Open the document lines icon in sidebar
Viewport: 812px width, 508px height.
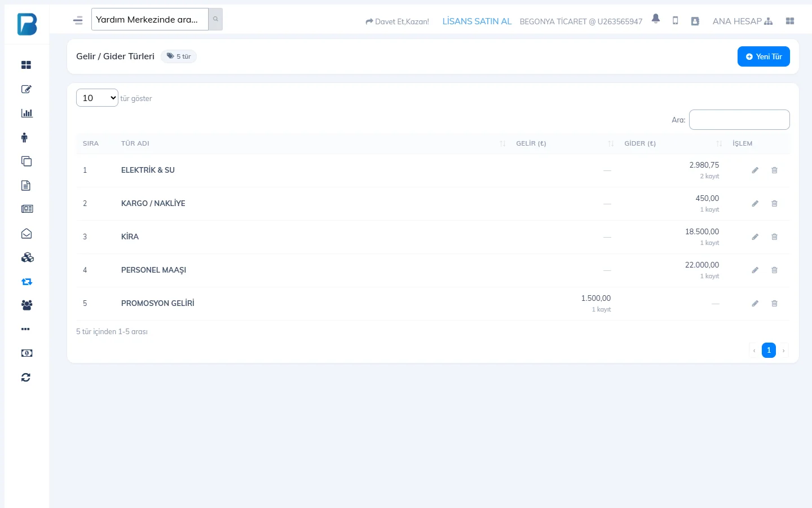tap(26, 185)
